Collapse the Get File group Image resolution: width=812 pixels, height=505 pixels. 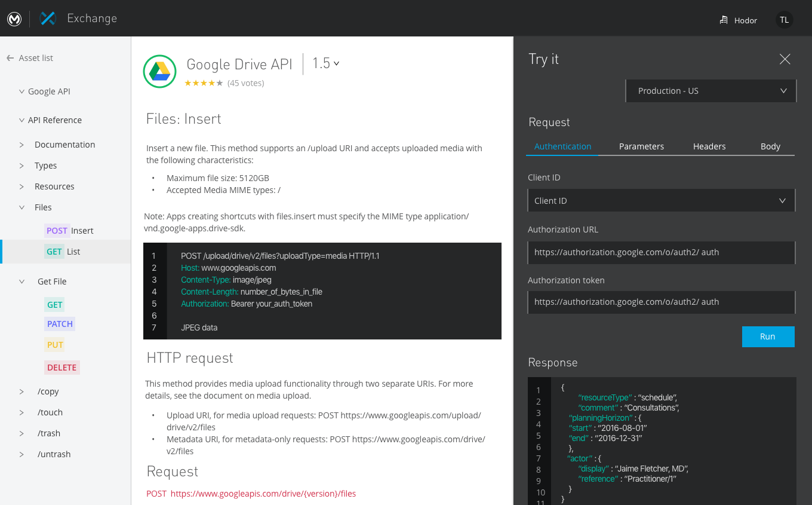coord(22,281)
